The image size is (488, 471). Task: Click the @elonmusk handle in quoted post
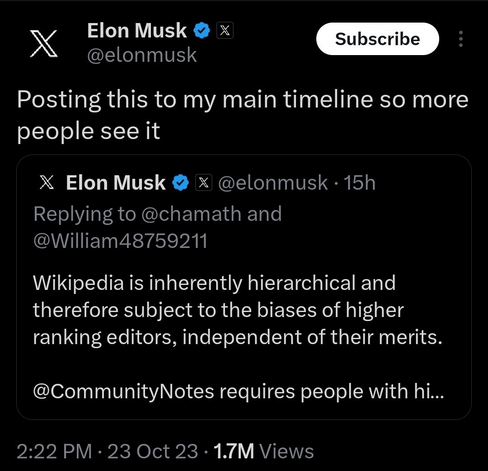(273, 183)
